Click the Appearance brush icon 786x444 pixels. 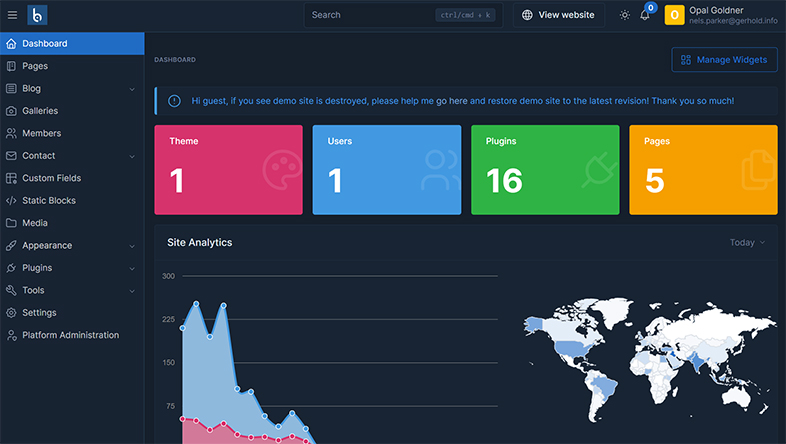(11, 246)
